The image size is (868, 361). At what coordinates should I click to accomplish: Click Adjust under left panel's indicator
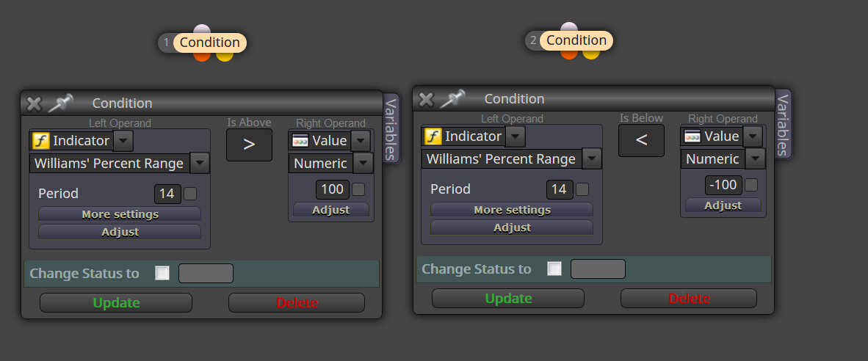click(120, 232)
